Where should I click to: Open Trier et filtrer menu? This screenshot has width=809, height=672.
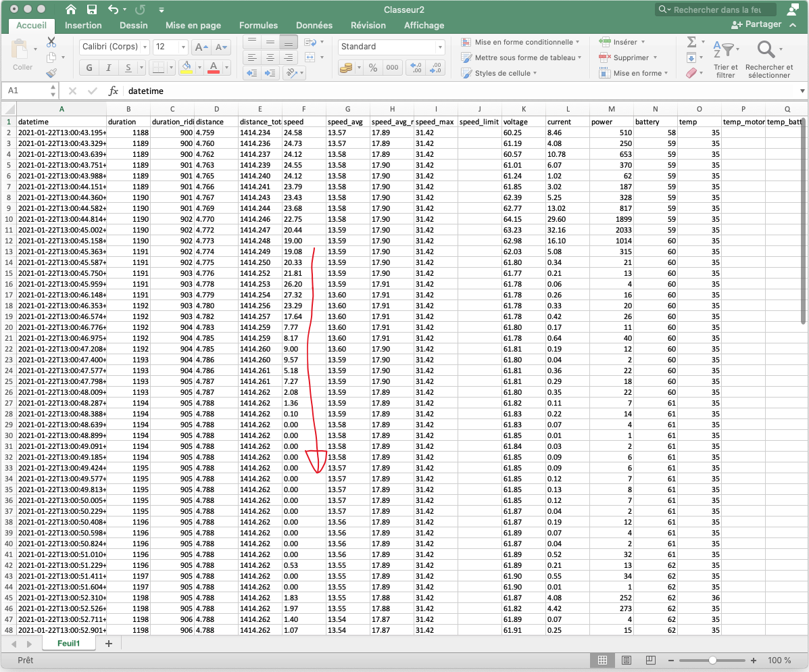tap(725, 59)
